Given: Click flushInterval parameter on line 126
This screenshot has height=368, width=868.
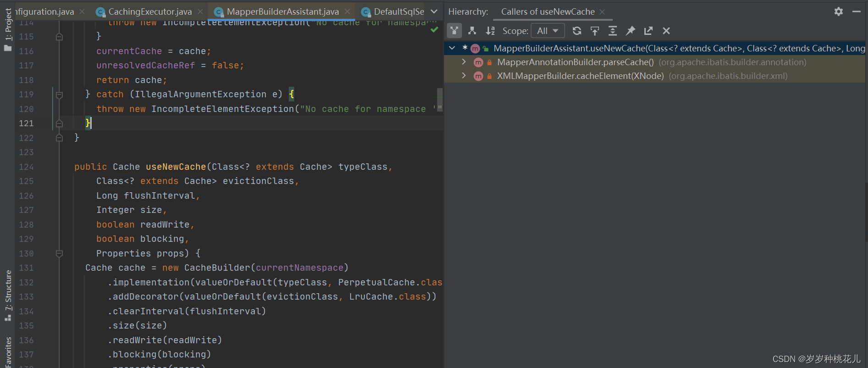Looking at the screenshot, I should [159, 195].
